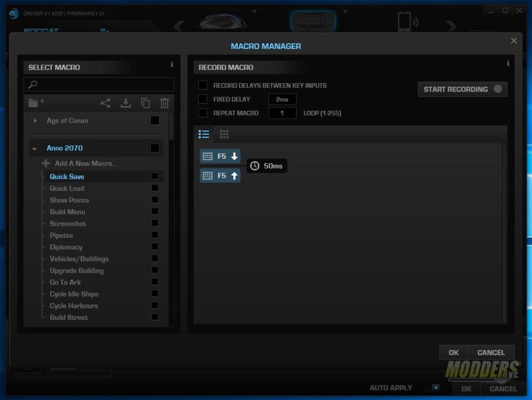Click the search magnifier icon
This screenshot has height=400, width=532.
[x=33, y=84]
